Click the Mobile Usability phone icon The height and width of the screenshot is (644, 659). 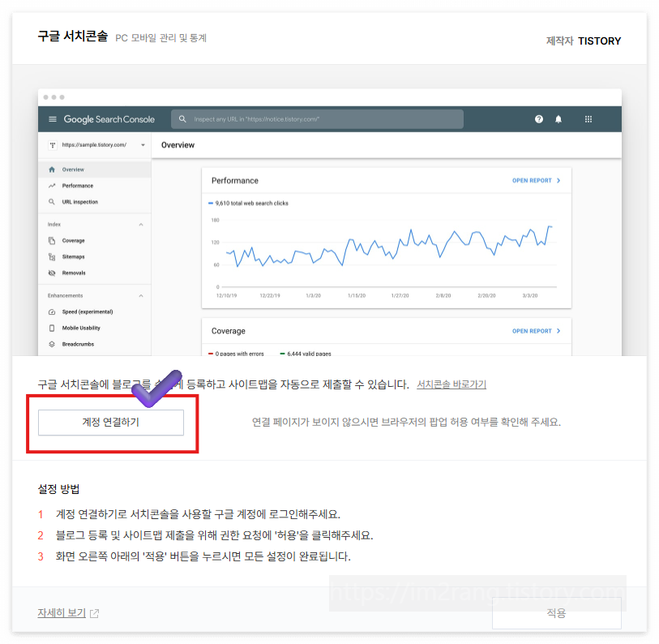[52, 328]
